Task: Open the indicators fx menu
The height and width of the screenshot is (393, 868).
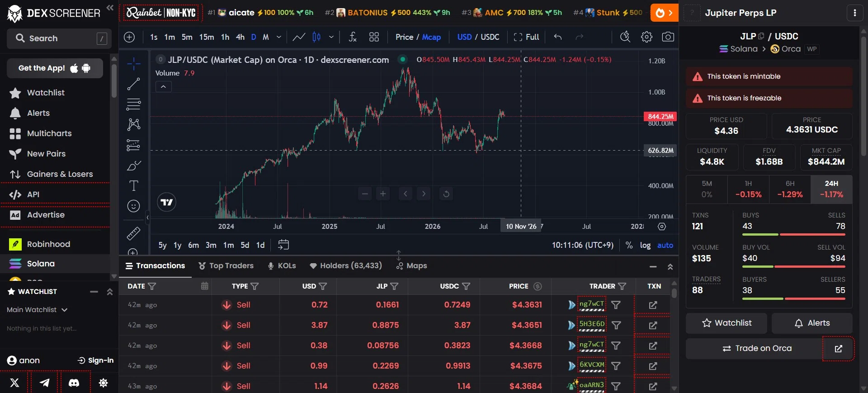Action: click(x=353, y=37)
